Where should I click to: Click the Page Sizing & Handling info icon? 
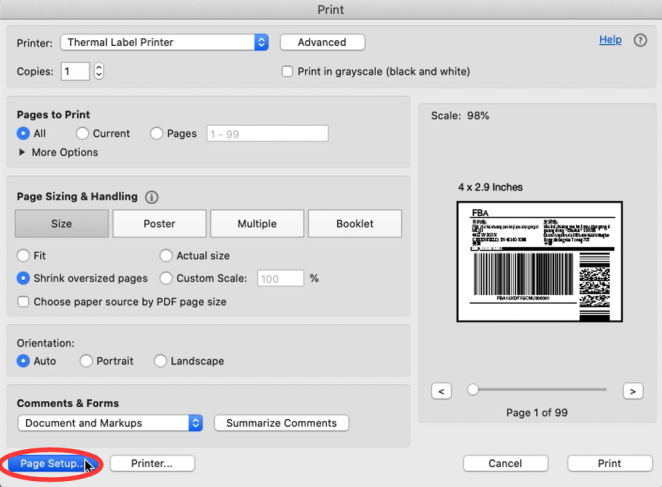tap(152, 197)
